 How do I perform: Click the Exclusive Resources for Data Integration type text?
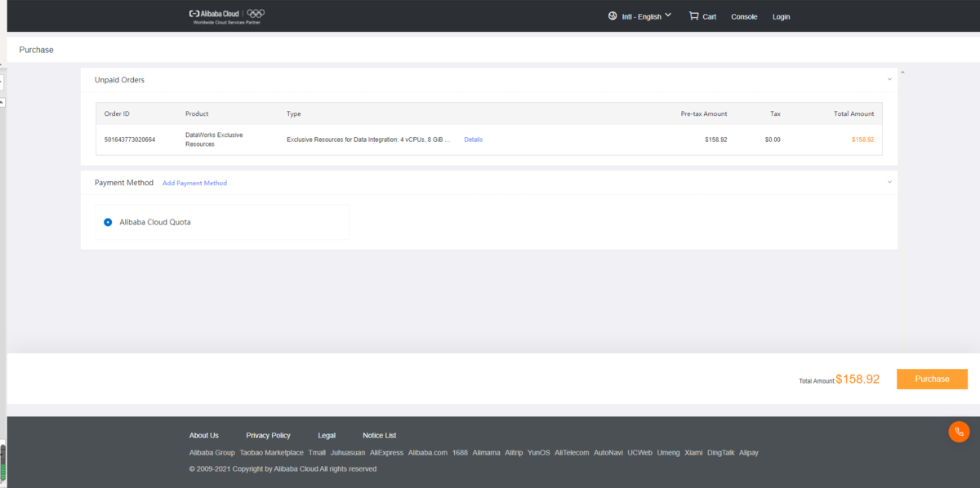[x=368, y=140]
